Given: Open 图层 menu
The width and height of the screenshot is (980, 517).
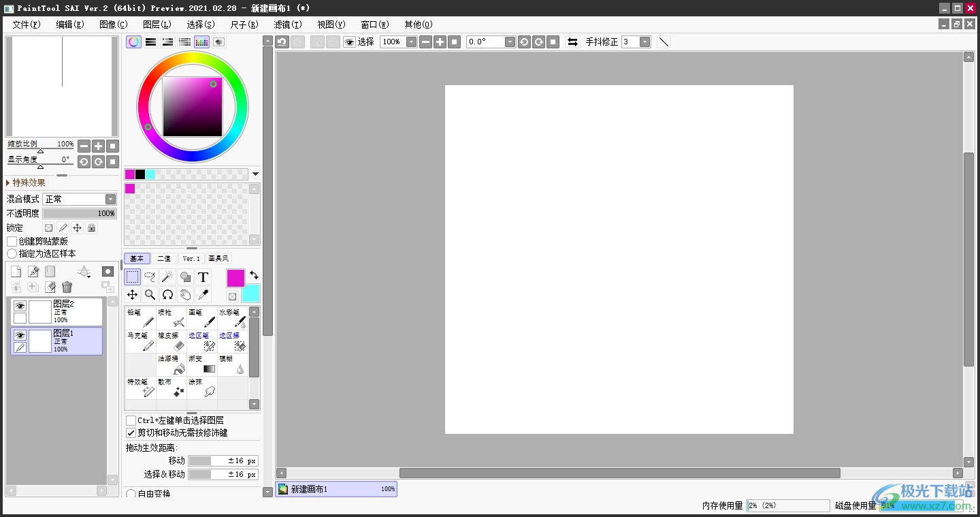Looking at the screenshot, I should coord(157,25).
